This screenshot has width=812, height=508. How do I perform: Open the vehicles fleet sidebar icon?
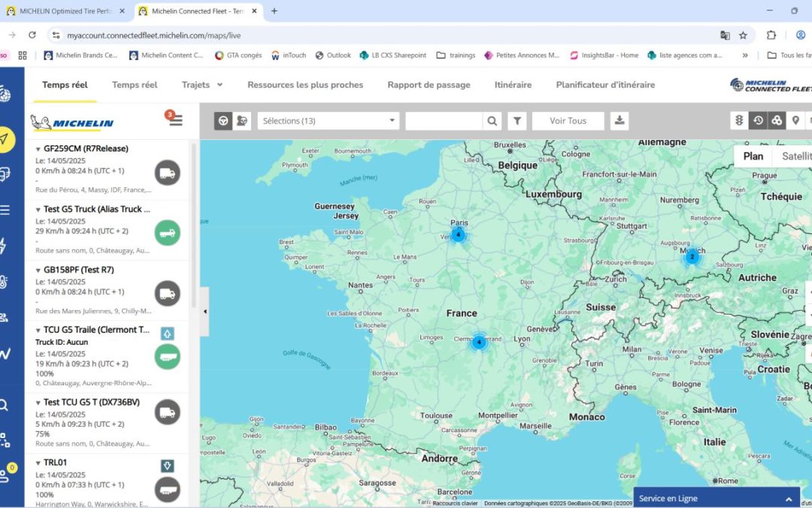(5, 174)
